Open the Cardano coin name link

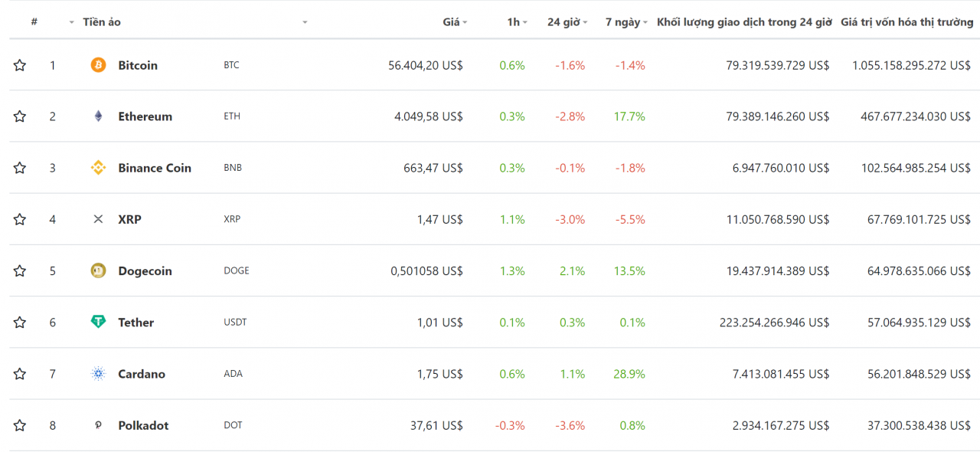coord(142,374)
